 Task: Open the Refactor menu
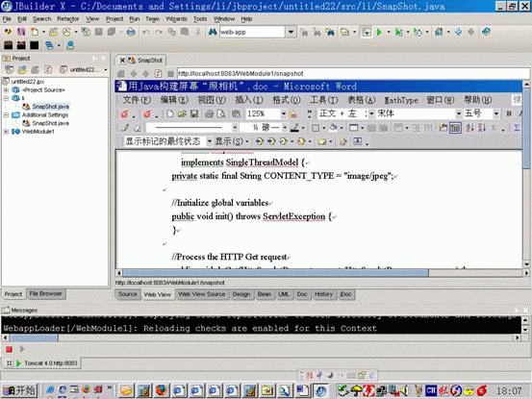(68, 19)
